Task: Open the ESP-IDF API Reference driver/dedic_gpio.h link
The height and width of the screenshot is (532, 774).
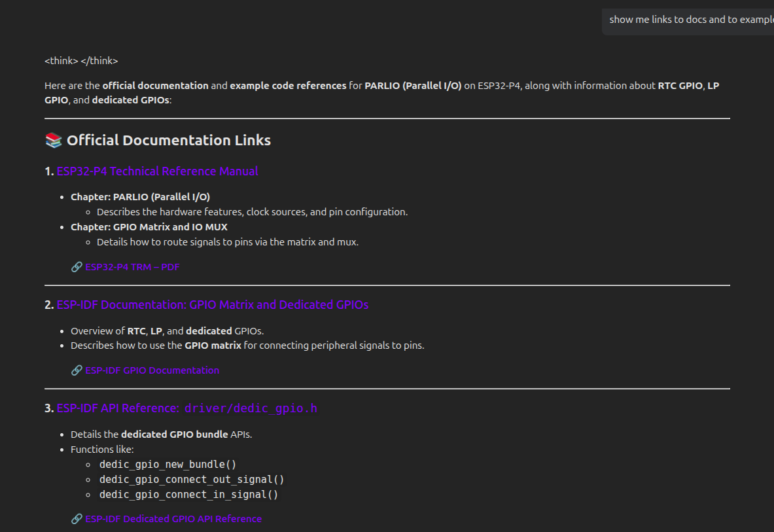Action: [186, 408]
